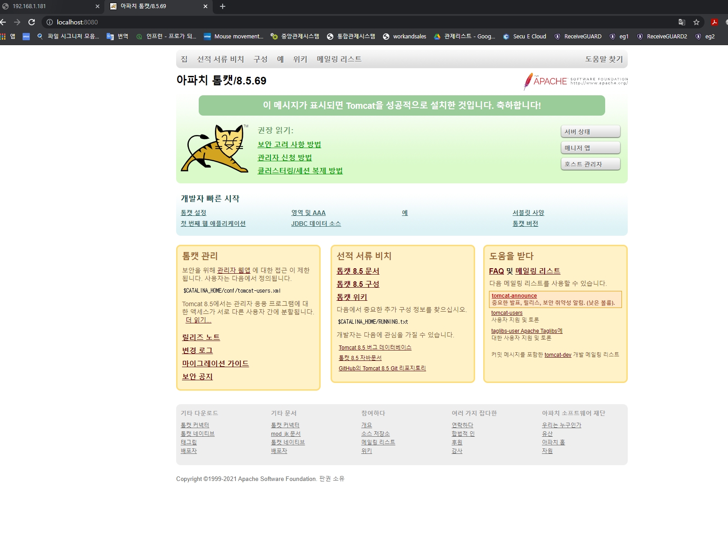
Task: Open the tomcat-dev mailing list link
Action: pyautogui.click(x=558, y=355)
